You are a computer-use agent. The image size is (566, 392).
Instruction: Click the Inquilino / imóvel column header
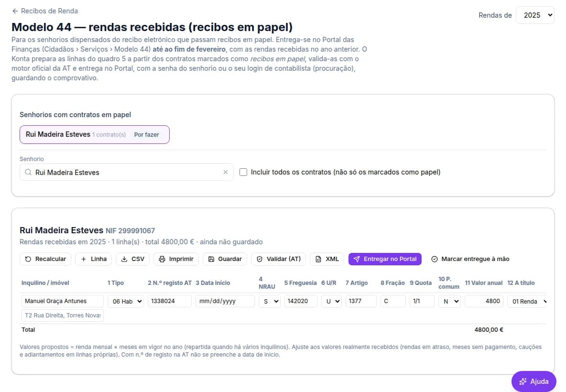tap(45, 283)
